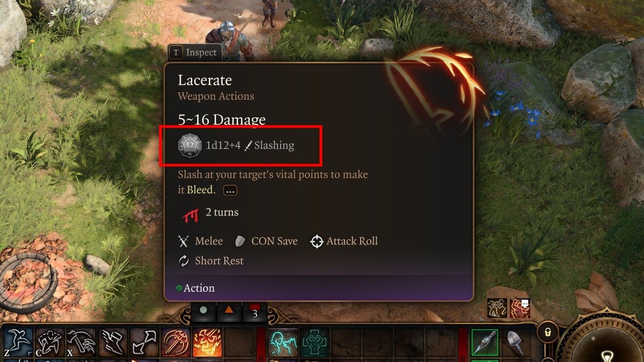The image size is (644, 362).
Task: Select the Lacerate axe skill icon
Action: (175, 342)
